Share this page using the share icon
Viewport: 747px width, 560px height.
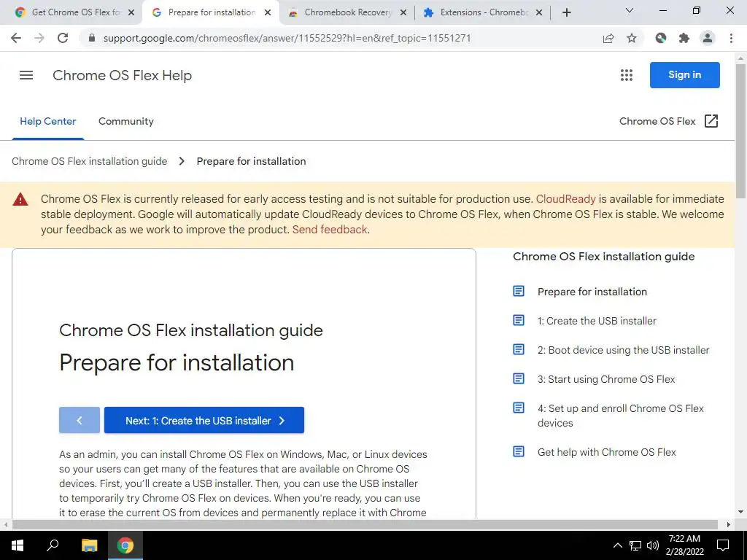(x=608, y=38)
